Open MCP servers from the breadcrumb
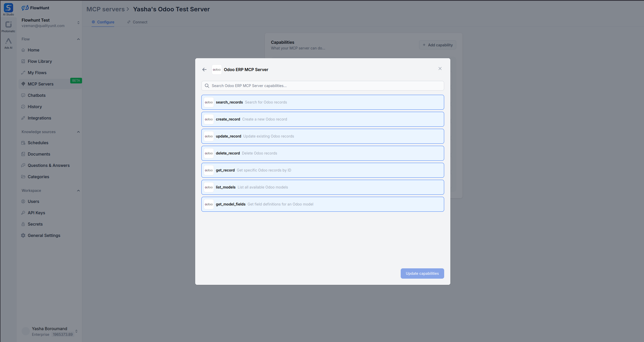Image resolution: width=644 pixels, height=342 pixels. [105, 9]
